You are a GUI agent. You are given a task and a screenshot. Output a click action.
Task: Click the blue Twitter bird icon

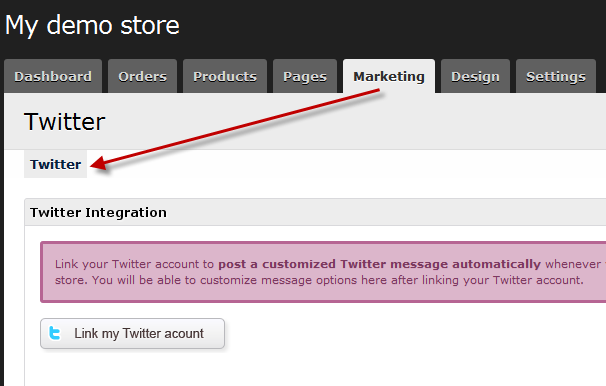[55, 333]
